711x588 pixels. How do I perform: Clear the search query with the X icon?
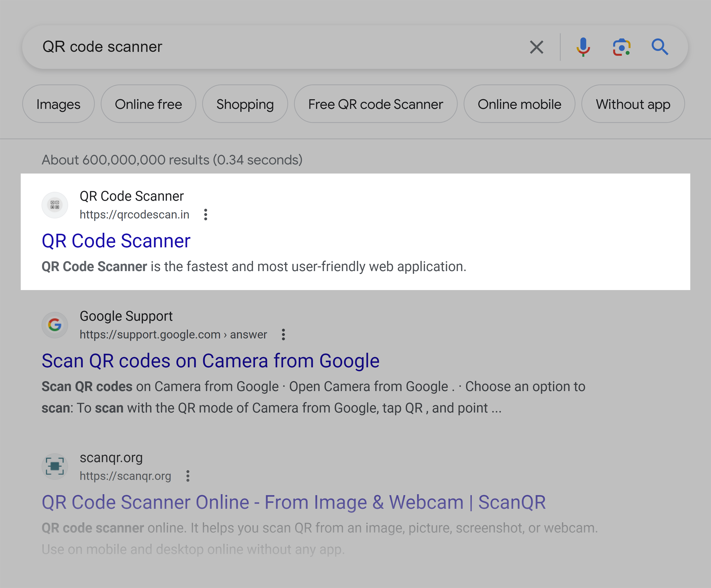[536, 47]
